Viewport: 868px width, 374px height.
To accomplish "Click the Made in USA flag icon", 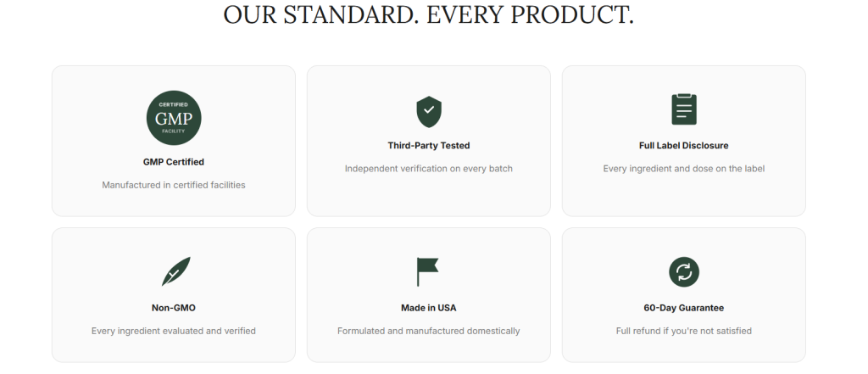I will click(x=428, y=271).
